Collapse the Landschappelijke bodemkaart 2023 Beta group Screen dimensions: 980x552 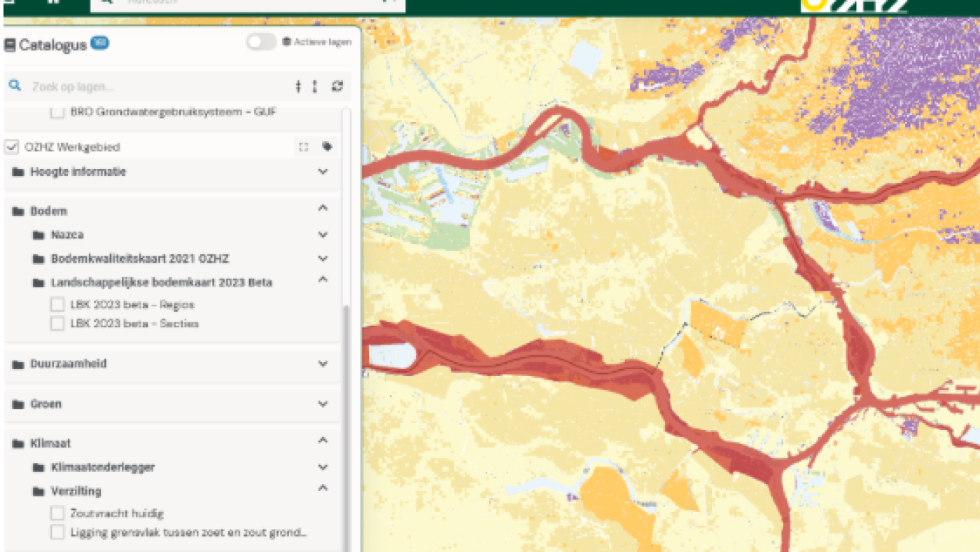click(323, 280)
